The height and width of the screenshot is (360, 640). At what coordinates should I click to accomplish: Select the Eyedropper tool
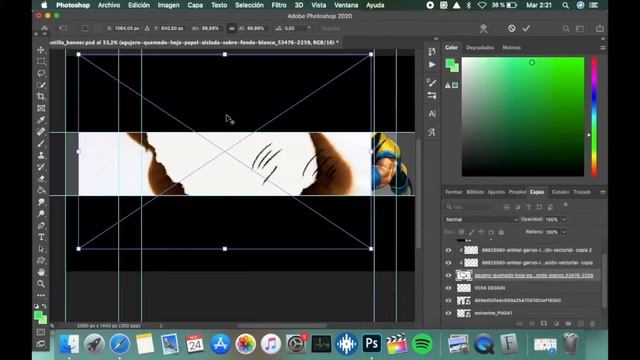pos(41,120)
